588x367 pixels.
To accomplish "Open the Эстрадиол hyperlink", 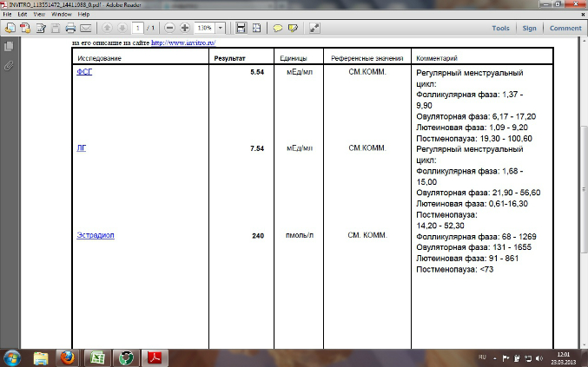I will pos(96,235).
